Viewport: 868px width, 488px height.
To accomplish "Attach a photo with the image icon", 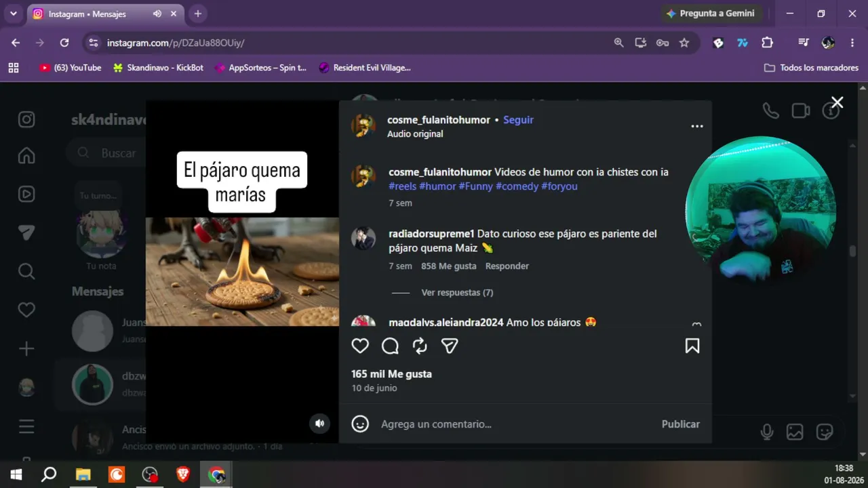I will click(x=795, y=432).
